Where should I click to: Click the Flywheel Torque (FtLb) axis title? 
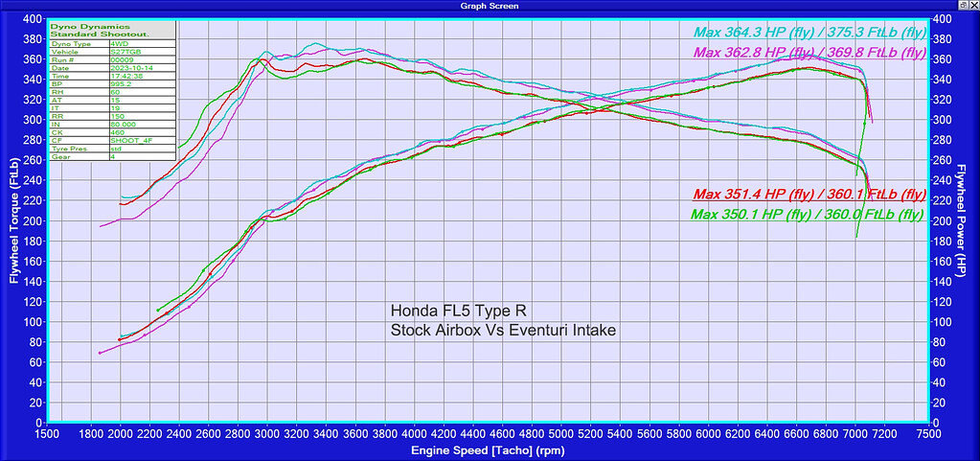(x=13, y=220)
